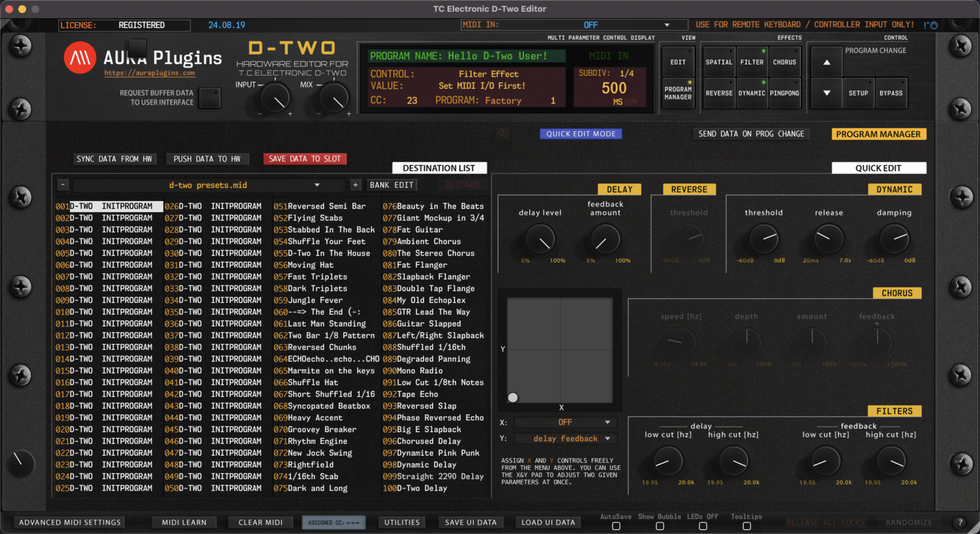Click the program change up arrow
980x534 pixels.
(826, 62)
